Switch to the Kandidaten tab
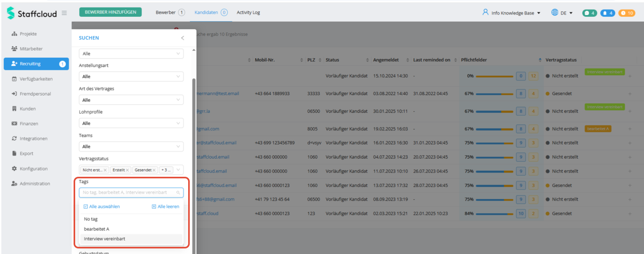Screen dimensions: 644x254 (x=211, y=12)
